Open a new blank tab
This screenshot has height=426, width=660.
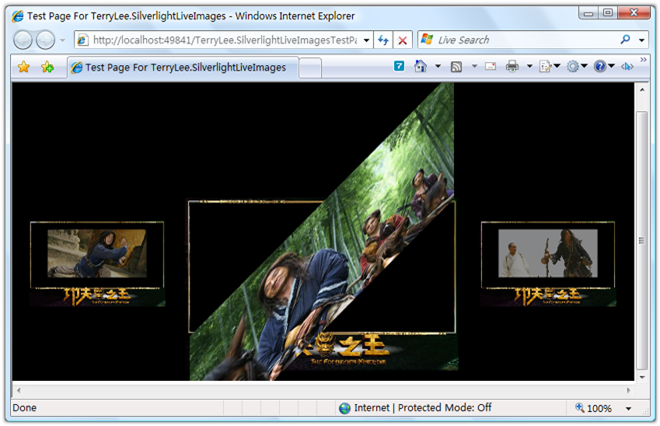pos(311,68)
